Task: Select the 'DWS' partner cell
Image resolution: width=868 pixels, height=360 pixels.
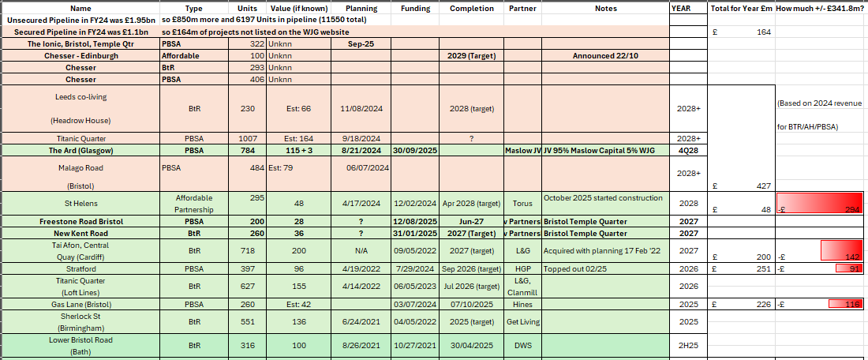Action: 523,346
